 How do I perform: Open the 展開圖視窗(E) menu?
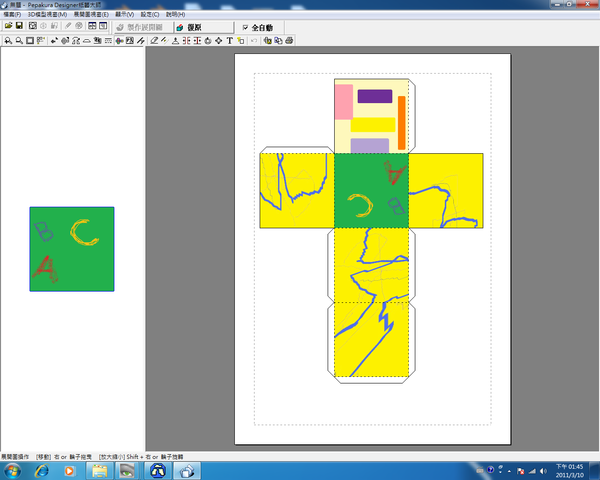91,15
